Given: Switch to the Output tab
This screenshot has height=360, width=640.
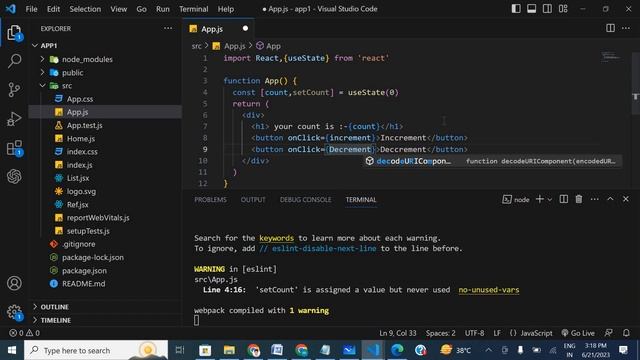Looking at the screenshot, I should (253, 200).
